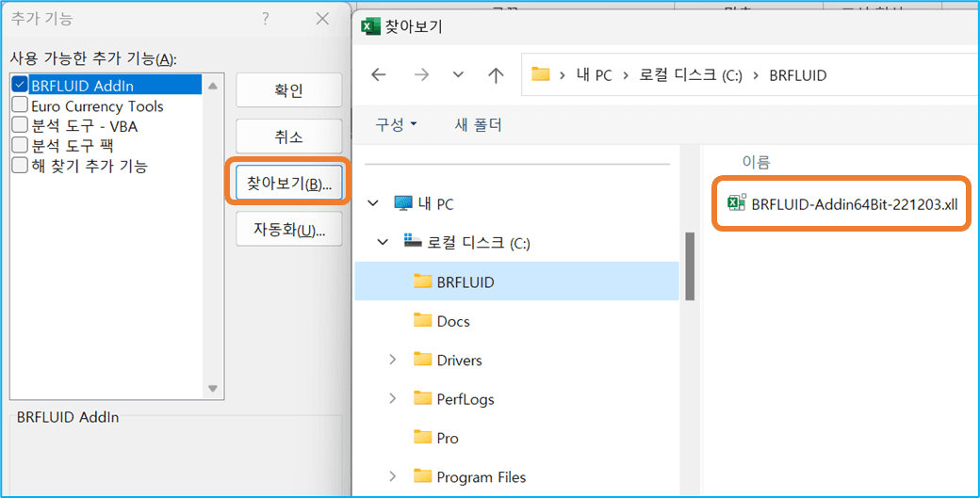Click the Excel icon in 찾아보기 title bar
Image resolution: width=980 pixels, height=498 pixels.
click(x=372, y=27)
